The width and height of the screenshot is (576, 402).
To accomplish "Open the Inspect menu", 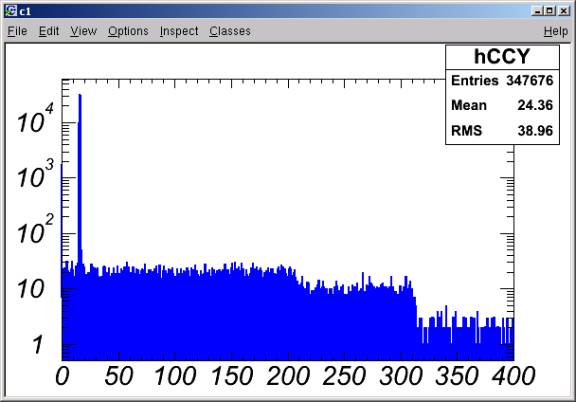I will click(179, 31).
